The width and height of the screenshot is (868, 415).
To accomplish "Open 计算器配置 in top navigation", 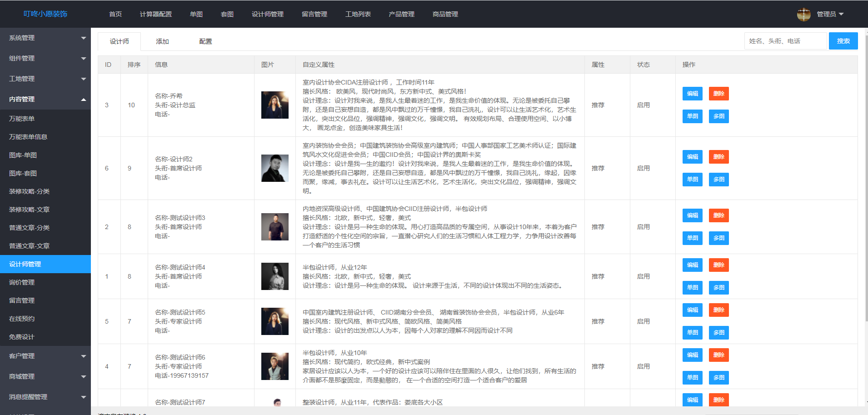I will tap(155, 14).
